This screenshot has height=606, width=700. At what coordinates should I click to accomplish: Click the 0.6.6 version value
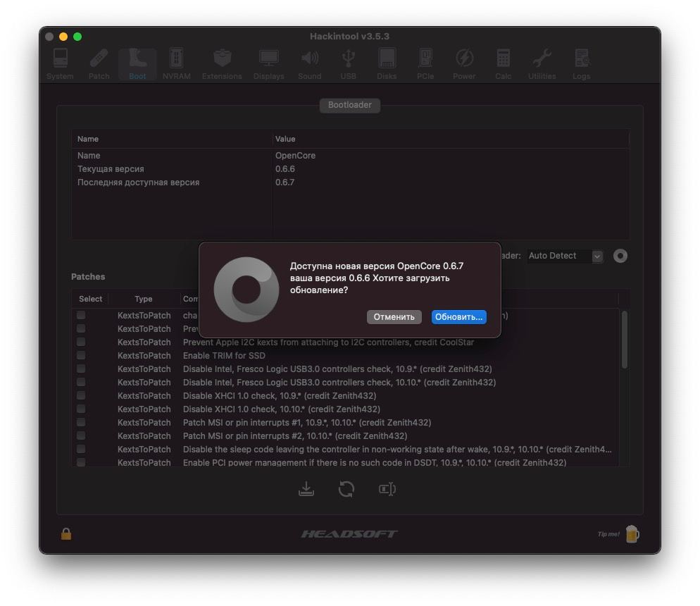pyautogui.click(x=285, y=169)
